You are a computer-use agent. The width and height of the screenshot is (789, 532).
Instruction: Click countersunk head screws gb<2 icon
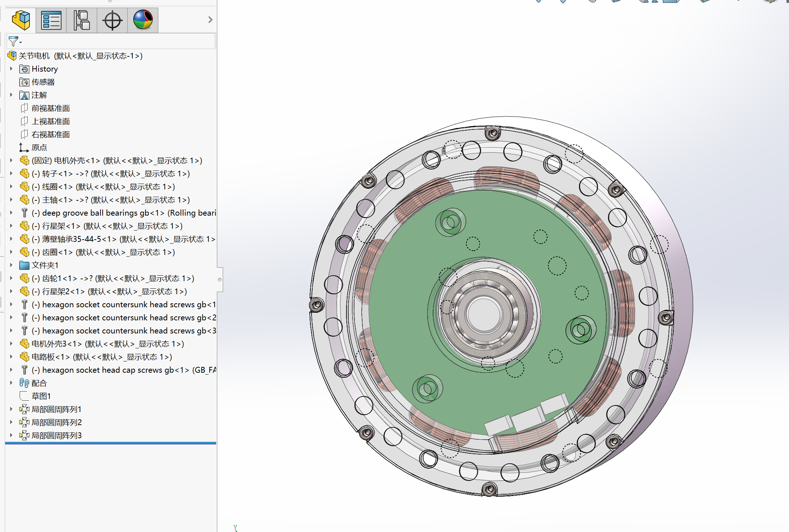coord(24,317)
